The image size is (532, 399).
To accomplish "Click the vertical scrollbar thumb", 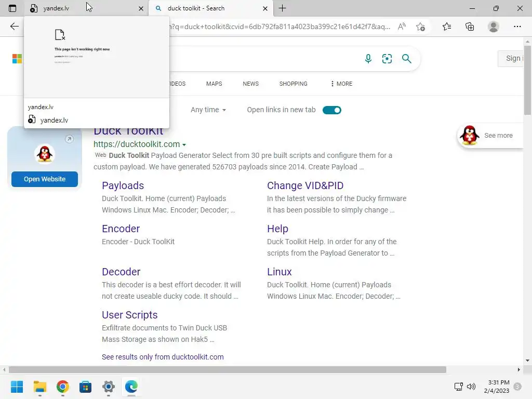I will click(x=527, y=81).
